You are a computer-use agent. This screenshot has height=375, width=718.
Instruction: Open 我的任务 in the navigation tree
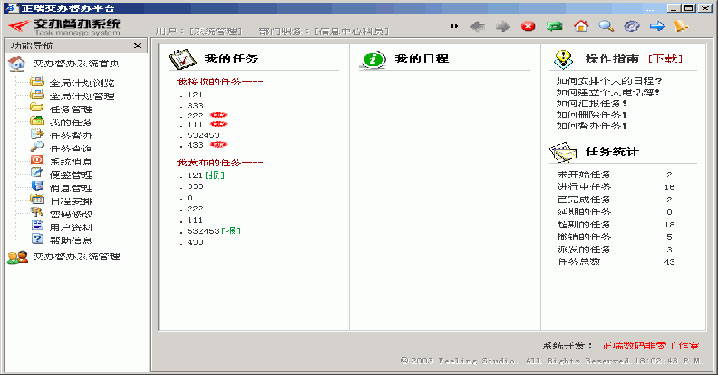pos(71,122)
